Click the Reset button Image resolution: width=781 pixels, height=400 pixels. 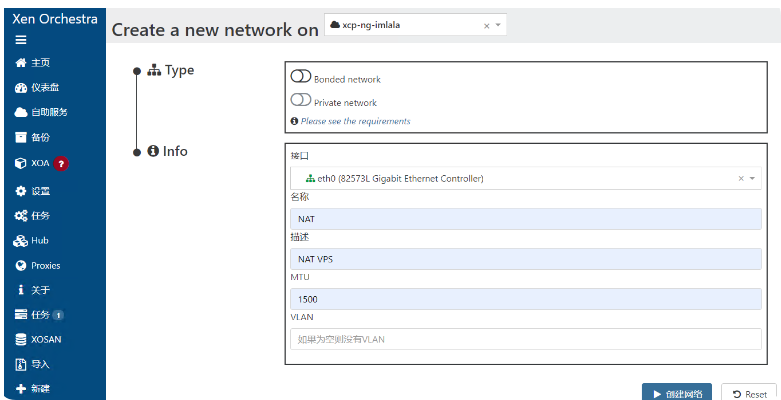click(749, 394)
